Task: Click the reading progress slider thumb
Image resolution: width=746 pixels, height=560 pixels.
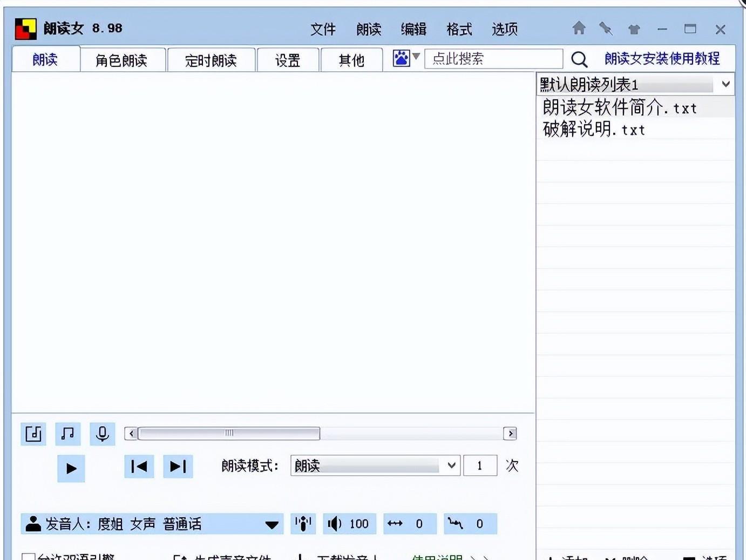Action: click(x=229, y=434)
